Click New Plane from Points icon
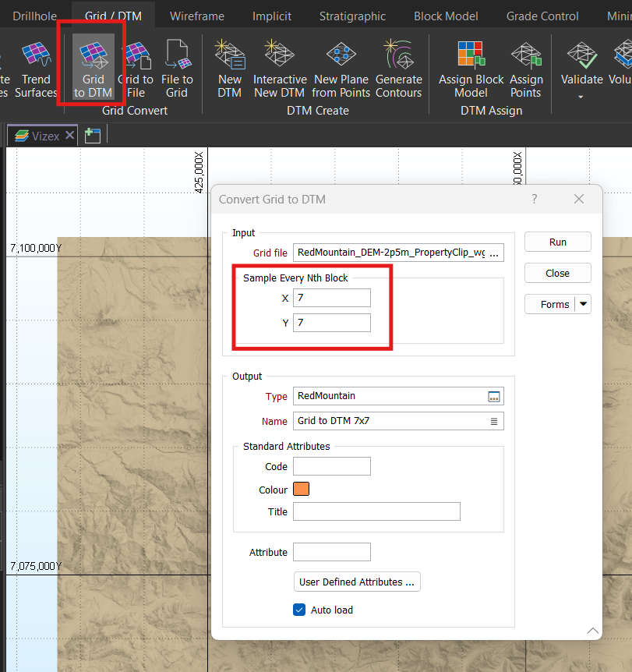Viewport: 632px width, 672px height. tap(341, 69)
